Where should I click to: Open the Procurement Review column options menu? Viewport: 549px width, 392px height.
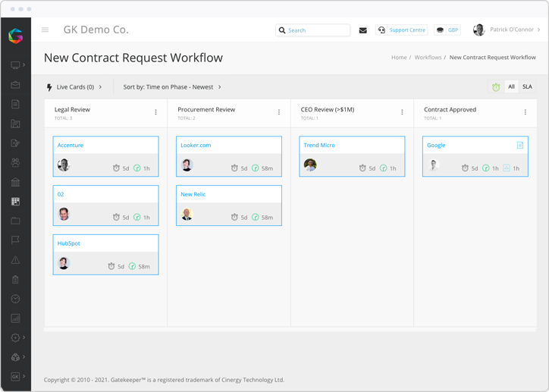click(279, 112)
